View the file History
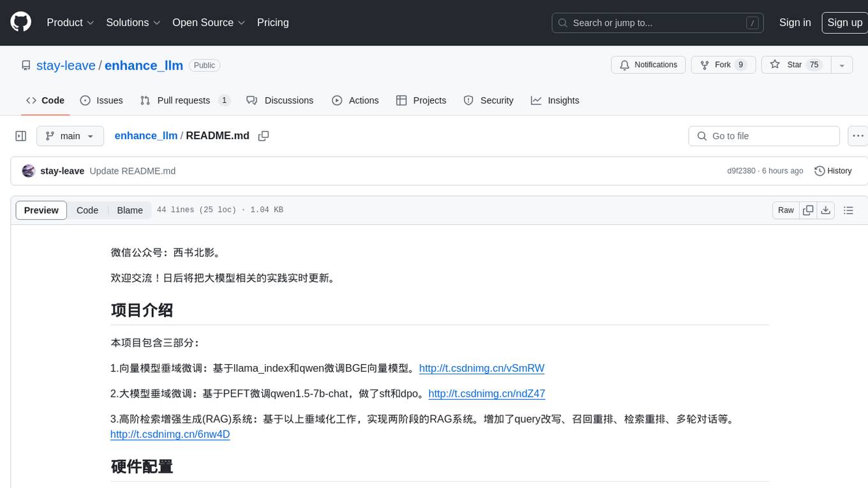This screenshot has height=488, width=868. coord(833,171)
